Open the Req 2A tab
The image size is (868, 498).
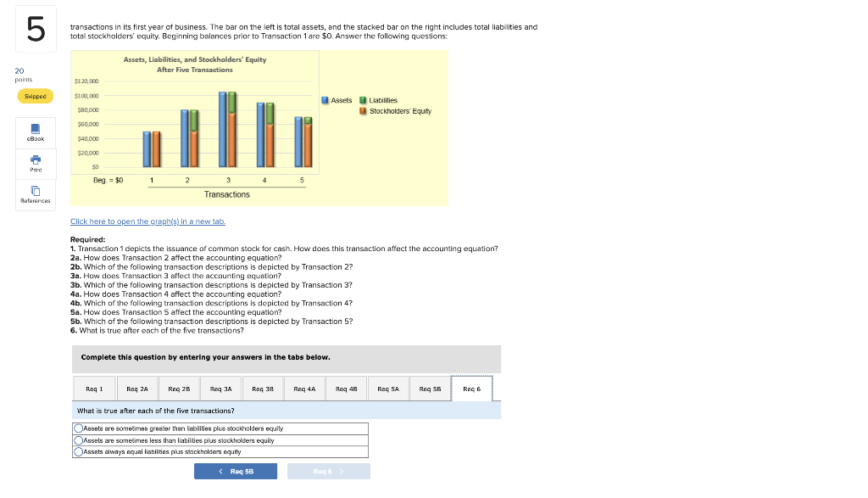point(136,389)
